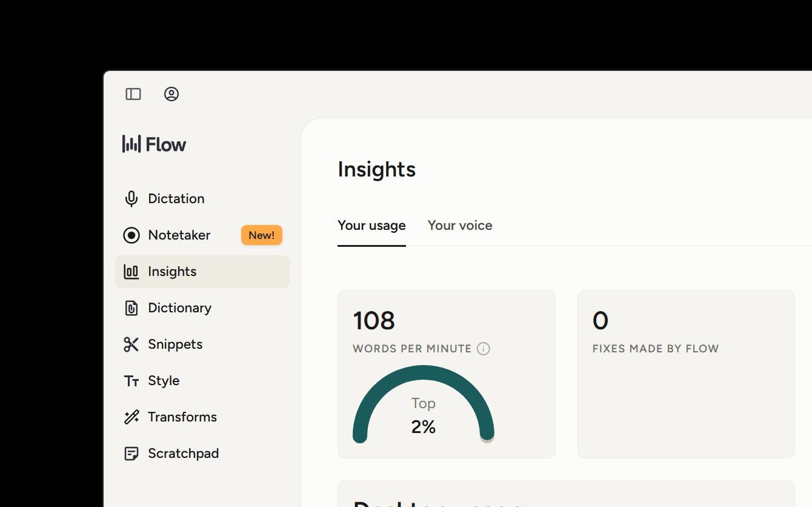The width and height of the screenshot is (812, 507).
Task: Open the Dictionary page
Action: [x=202, y=308]
